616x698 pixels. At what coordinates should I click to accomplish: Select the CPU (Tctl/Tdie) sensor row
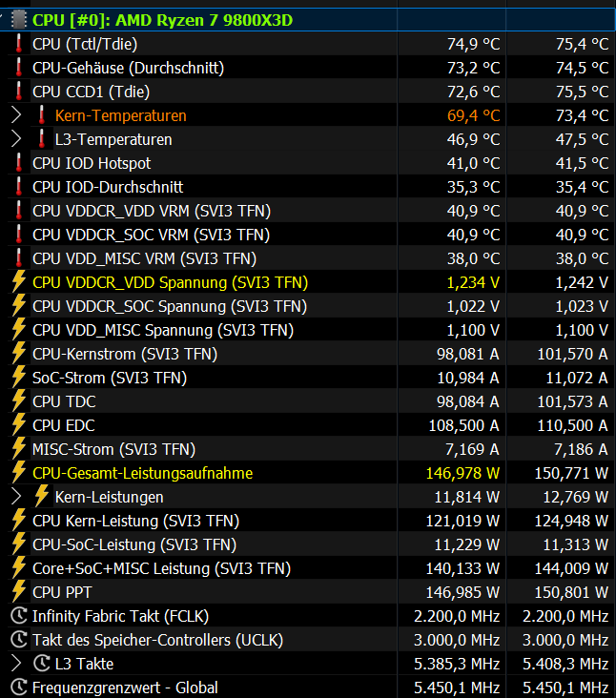(308, 44)
